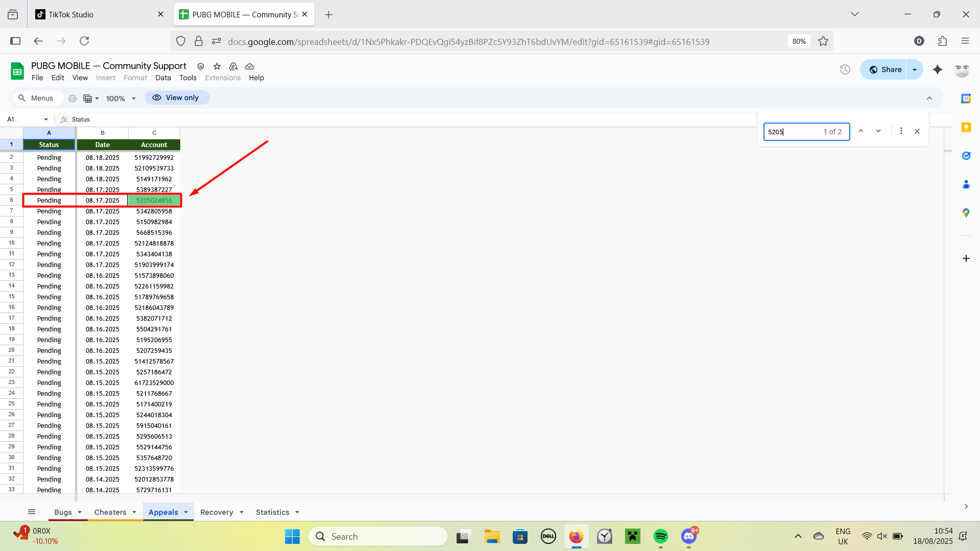Open find bar more options
The image size is (980, 551).
901,131
